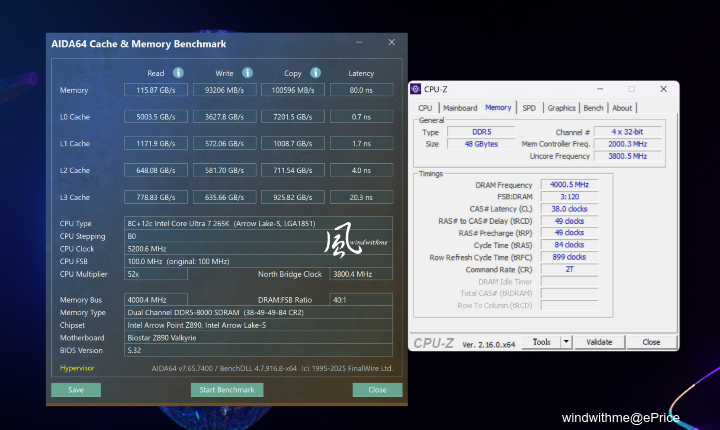Click the L3 Cache Copy value 925.82 GB/s
The width and height of the screenshot is (720, 430).
pyautogui.click(x=293, y=197)
